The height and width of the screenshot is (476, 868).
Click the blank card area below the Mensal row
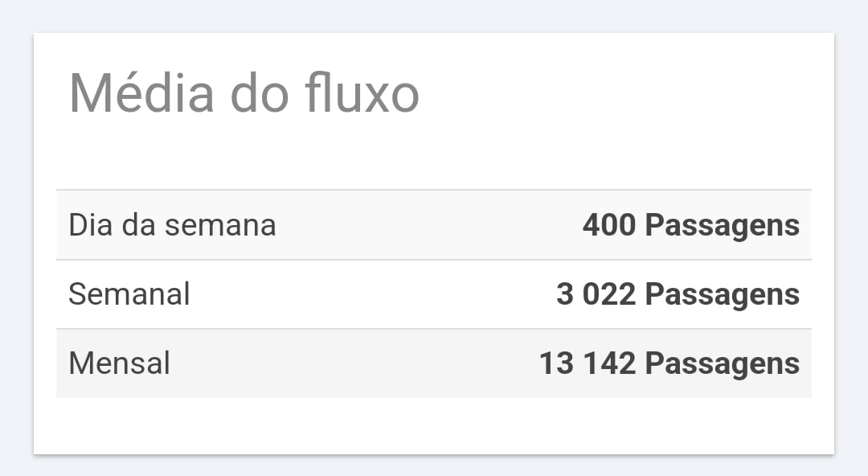[434, 425]
